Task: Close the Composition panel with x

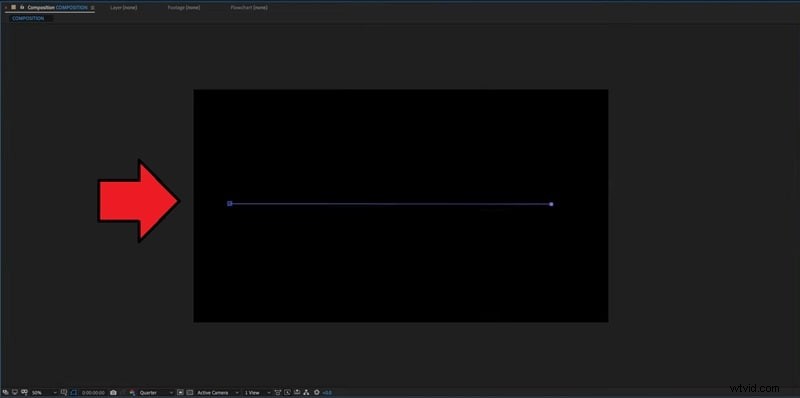Action: point(6,8)
